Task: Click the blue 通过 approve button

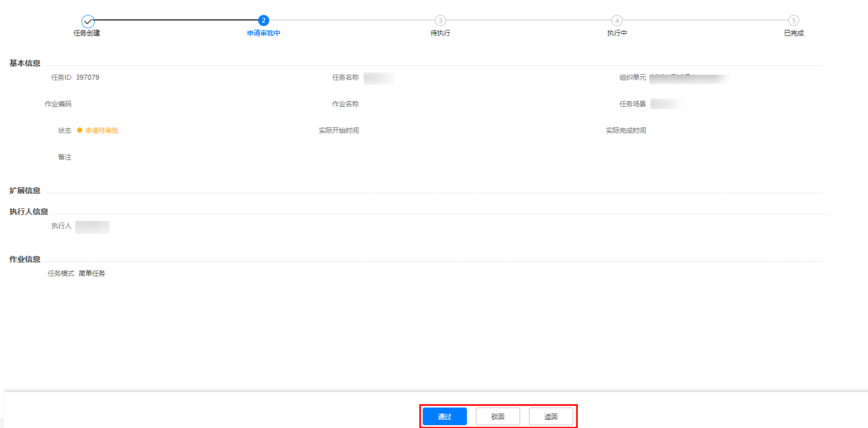Action: click(x=444, y=416)
